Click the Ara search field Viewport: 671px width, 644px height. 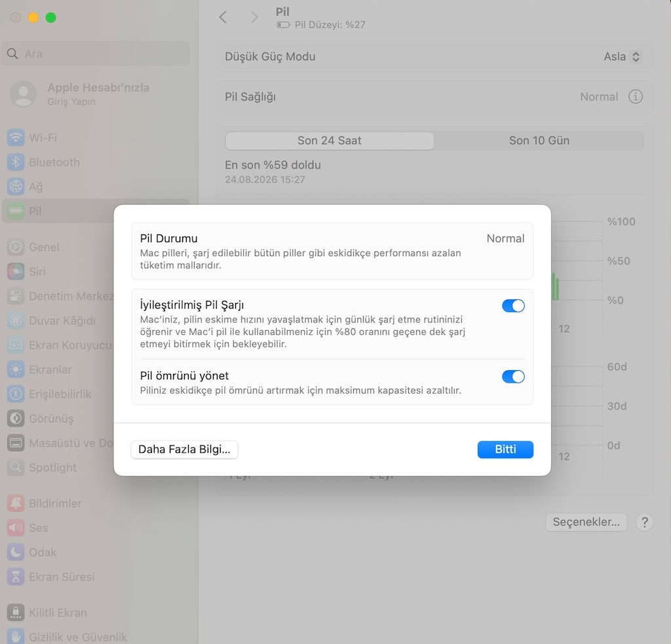click(96, 54)
